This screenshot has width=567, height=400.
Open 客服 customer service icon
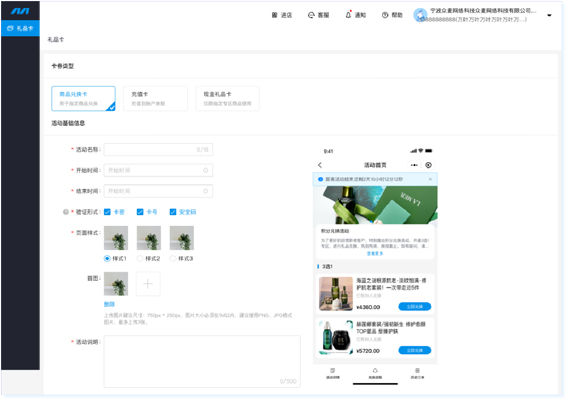tap(311, 15)
